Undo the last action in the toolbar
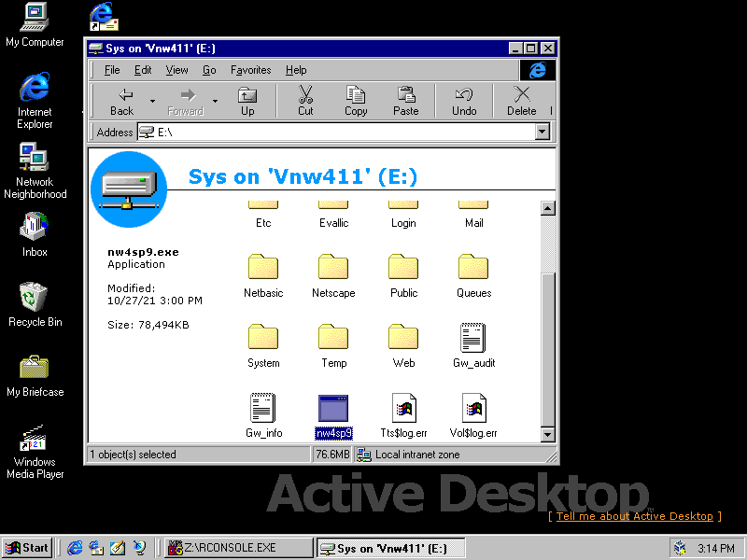The width and height of the screenshot is (747, 560). coord(464,101)
